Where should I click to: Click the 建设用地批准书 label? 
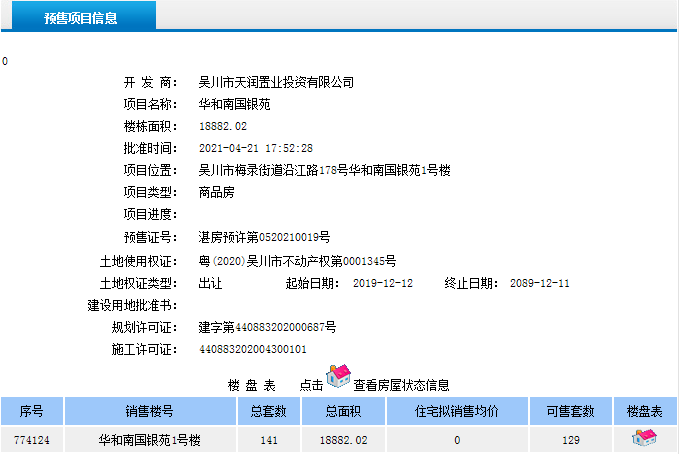pyautogui.click(x=132, y=305)
